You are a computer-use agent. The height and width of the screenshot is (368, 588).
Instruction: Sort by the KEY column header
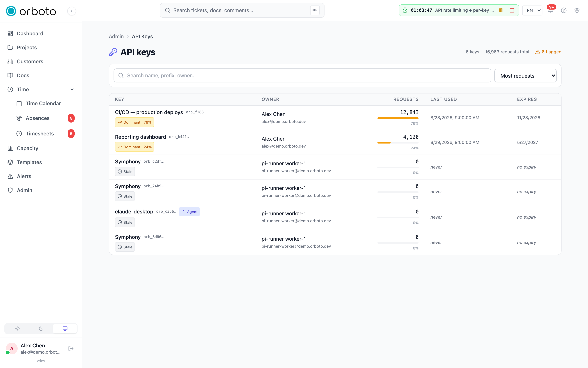[120, 99]
